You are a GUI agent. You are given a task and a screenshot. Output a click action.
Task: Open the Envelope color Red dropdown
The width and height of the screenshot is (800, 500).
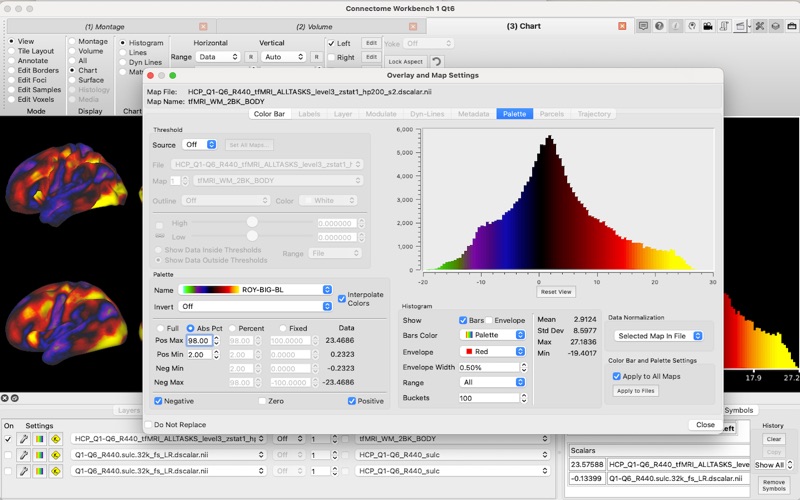[x=492, y=352]
